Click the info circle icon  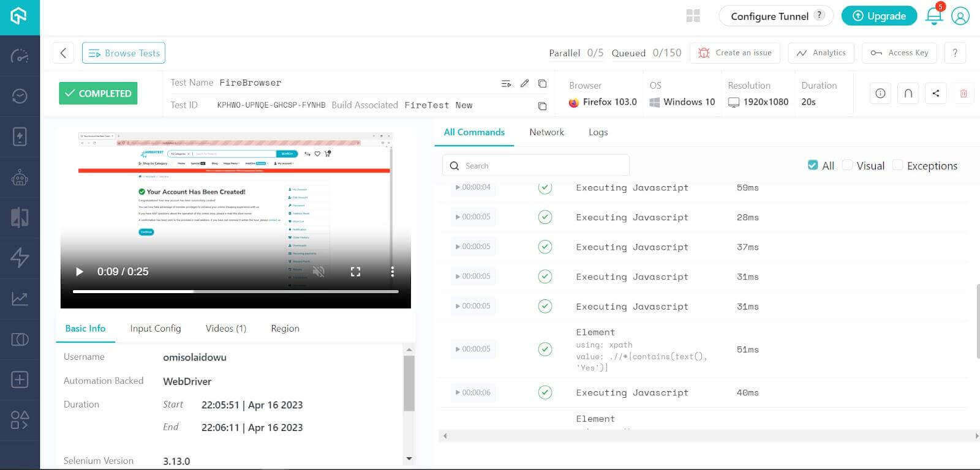pos(880,94)
